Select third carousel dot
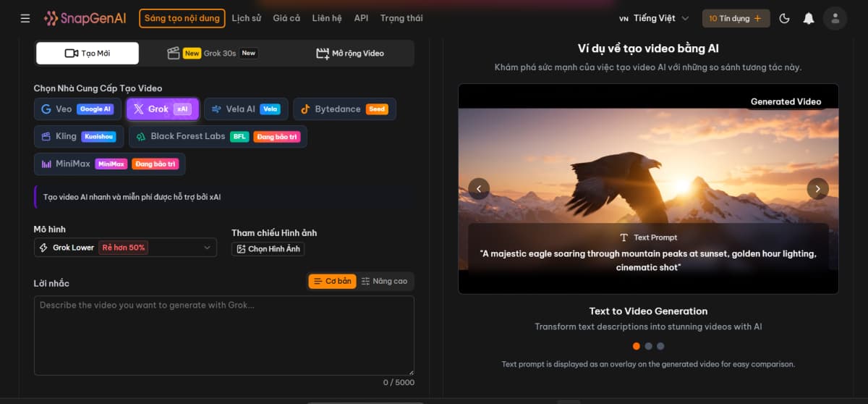Image resolution: width=868 pixels, height=404 pixels. [660, 346]
